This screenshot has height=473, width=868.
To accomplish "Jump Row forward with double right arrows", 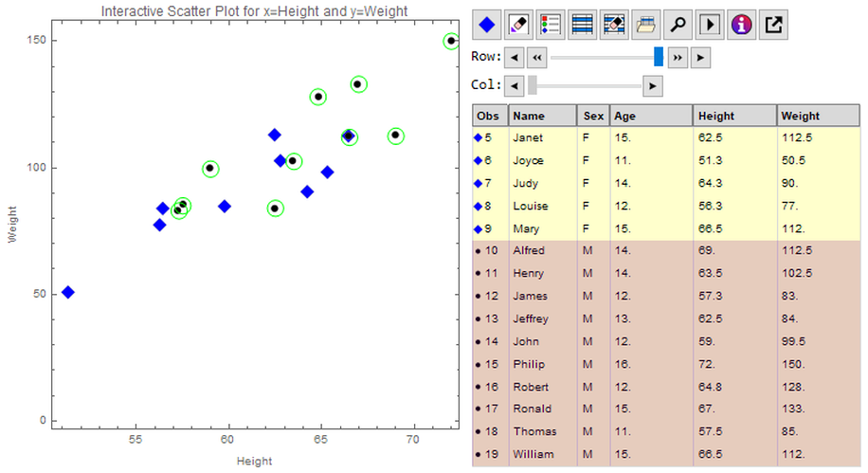I will (678, 58).
